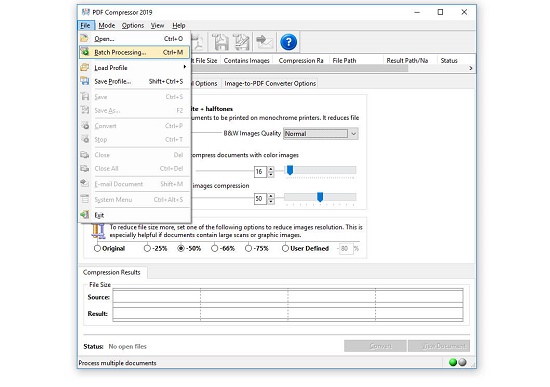The height and width of the screenshot is (387, 550).
Task: Click the Result Path/Na column header
Action: coord(410,60)
